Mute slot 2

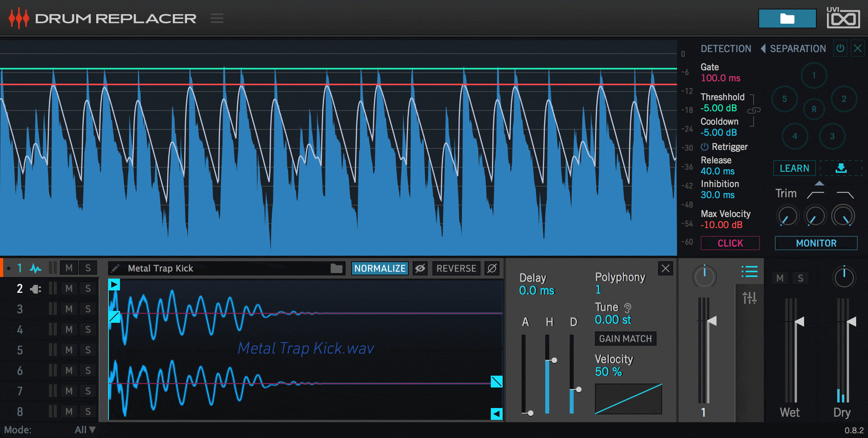69,289
